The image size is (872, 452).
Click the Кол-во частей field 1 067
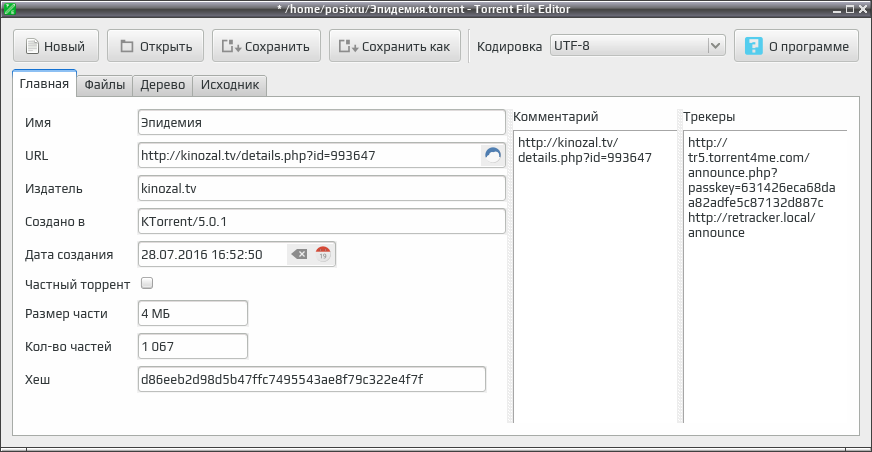[x=192, y=346]
